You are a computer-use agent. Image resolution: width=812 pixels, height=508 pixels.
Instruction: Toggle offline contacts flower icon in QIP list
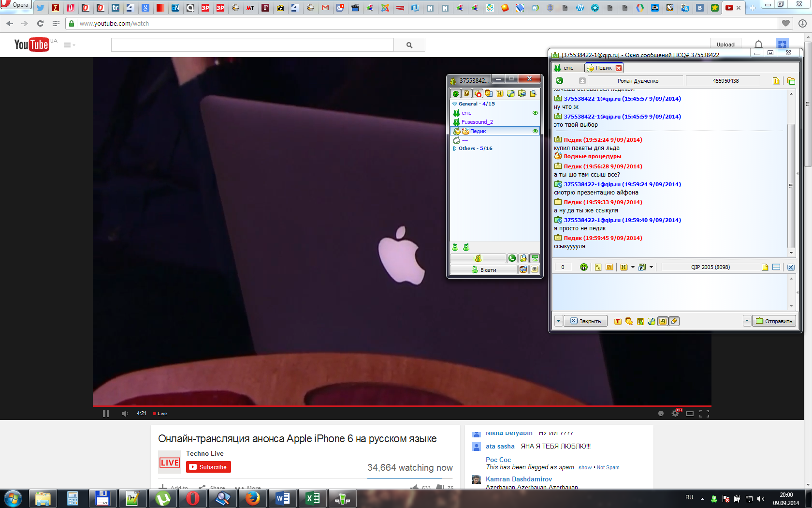[x=456, y=93]
